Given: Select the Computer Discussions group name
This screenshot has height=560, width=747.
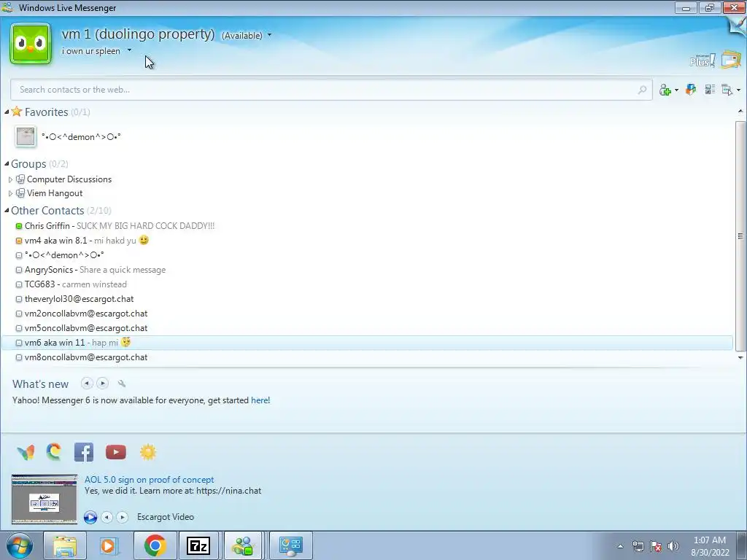Looking at the screenshot, I should [69, 179].
